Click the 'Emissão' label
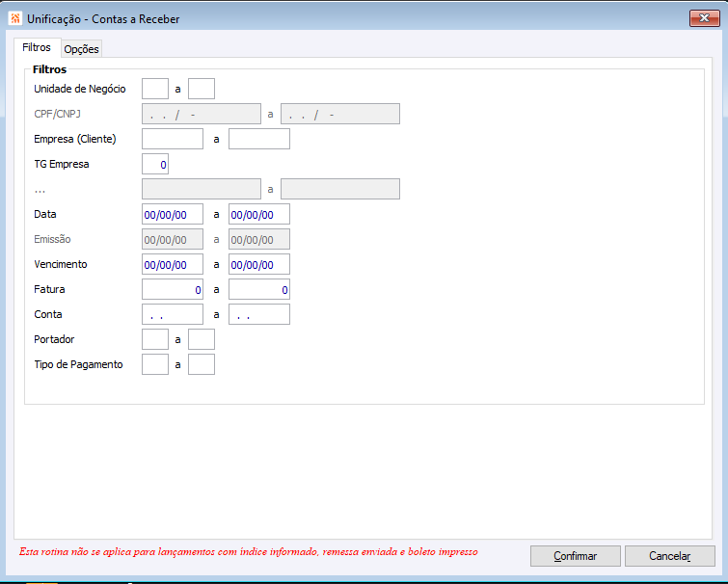 (x=52, y=239)
